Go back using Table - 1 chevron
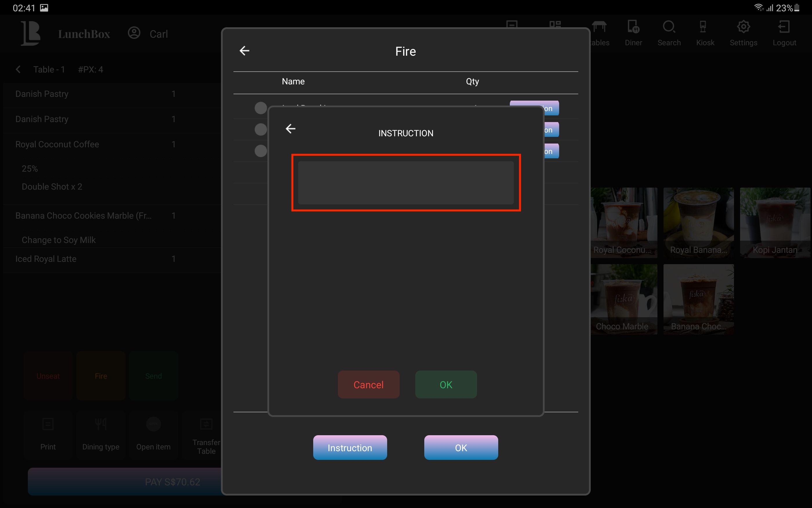This screenshot has height=508, width=812. [x=19, y=70]
